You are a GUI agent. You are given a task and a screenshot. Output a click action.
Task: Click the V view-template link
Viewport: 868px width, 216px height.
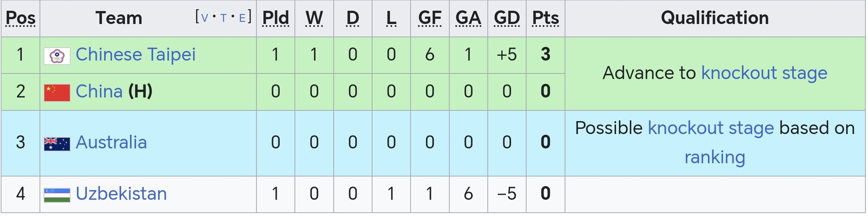coord(204,18)
